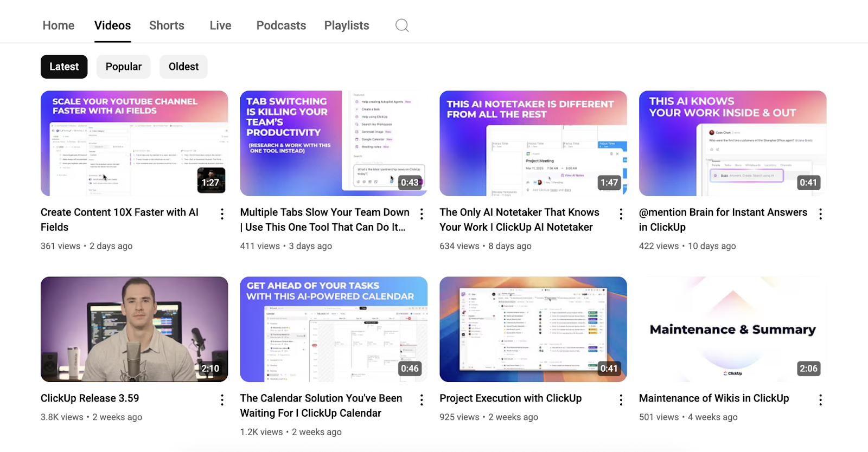This screenshot has width=868, height=452.
Task: Open title 'Project Execution with ClickUp'
Action: click(510, 398)
